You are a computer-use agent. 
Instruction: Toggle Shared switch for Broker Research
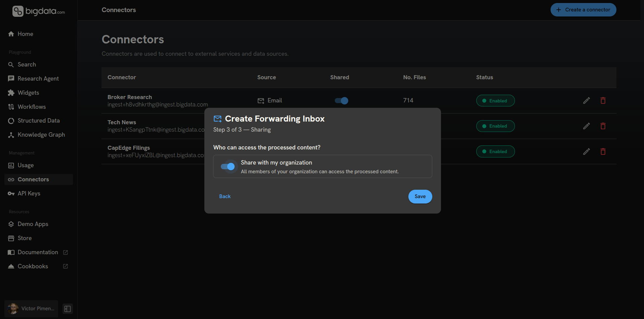coord(341,100)
